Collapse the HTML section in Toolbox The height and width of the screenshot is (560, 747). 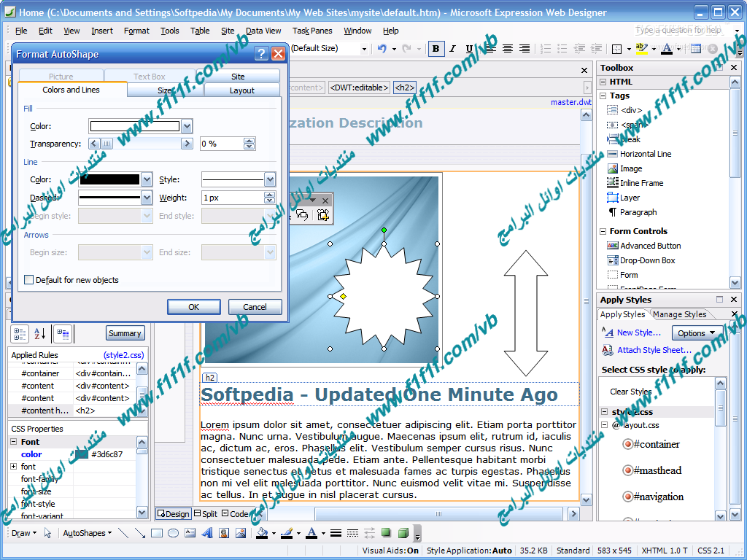603,82
